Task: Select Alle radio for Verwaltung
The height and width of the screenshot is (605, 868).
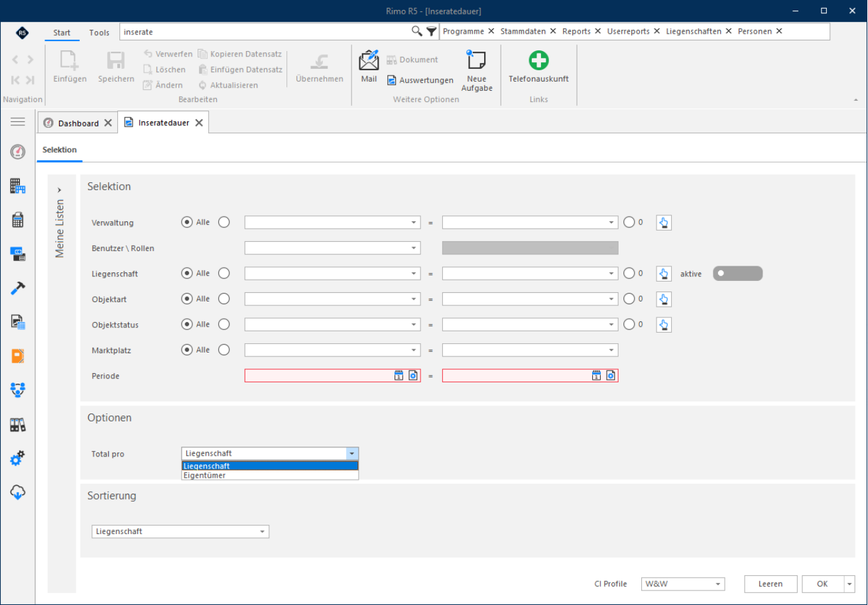Action: pyautogui.click(x=187, y=223)
